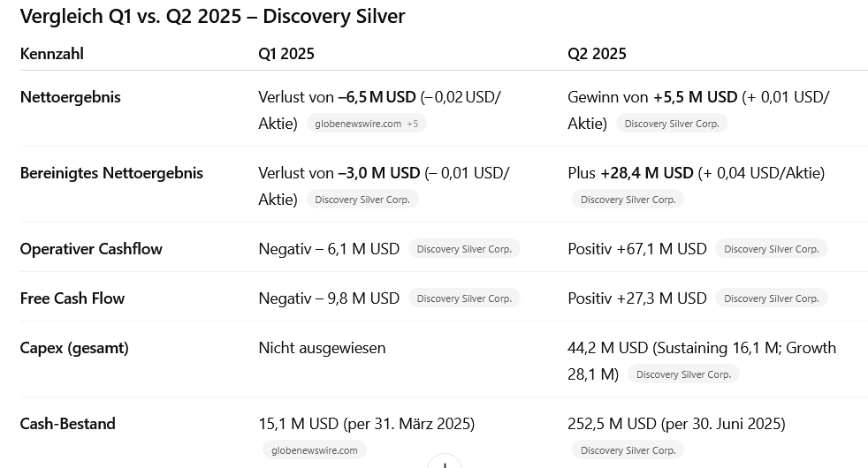
Task: Open the Capex Q2 Discovery Silver Corp. source
Action: tap(683, 374)
